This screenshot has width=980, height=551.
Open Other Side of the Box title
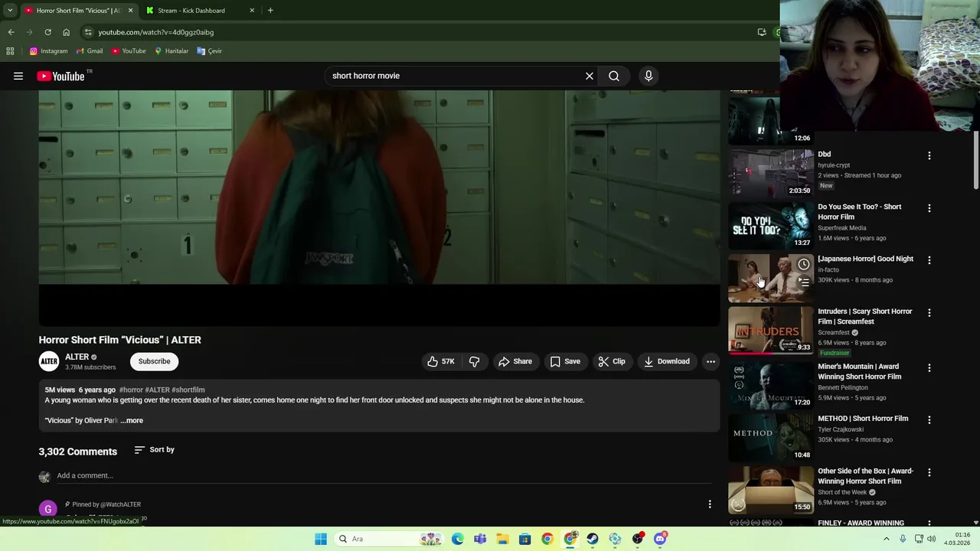(x=865, y=476)
